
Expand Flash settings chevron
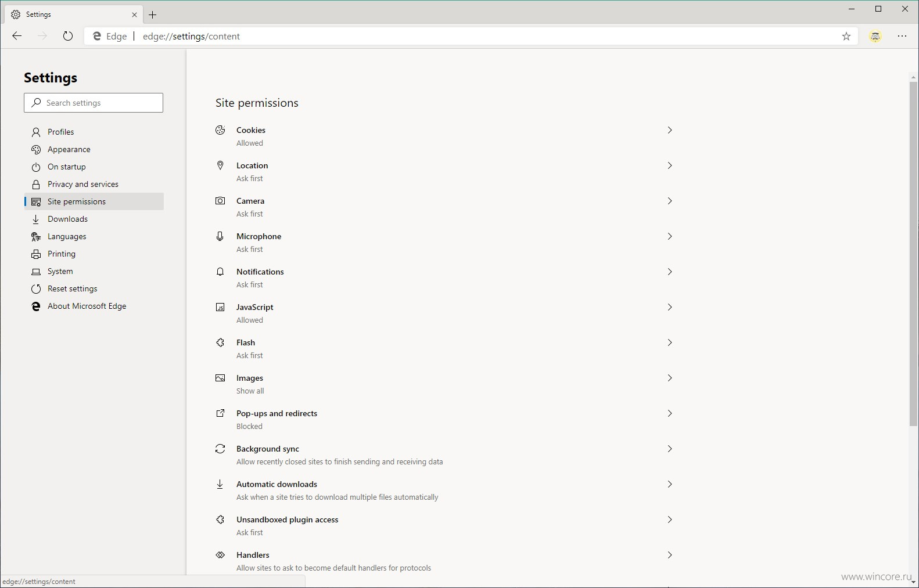pos(670,342)
